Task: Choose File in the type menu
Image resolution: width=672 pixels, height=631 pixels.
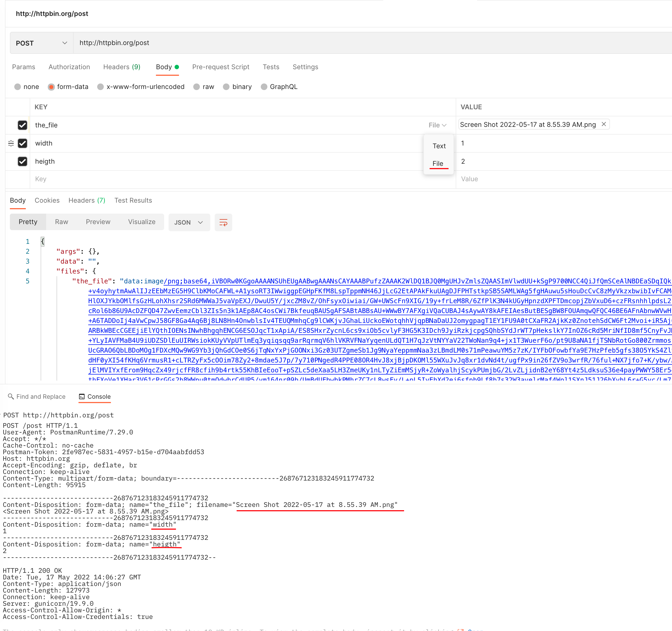Action: [438, 164]
